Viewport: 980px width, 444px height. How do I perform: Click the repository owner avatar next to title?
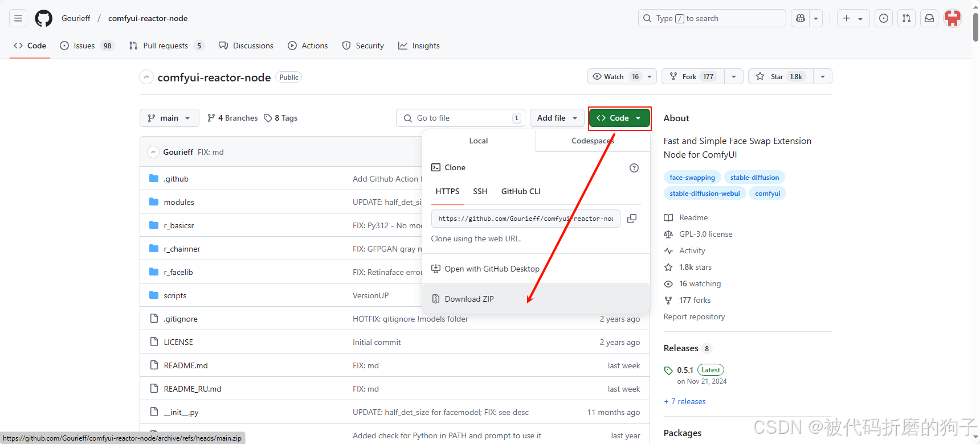[x=146, y=77]
